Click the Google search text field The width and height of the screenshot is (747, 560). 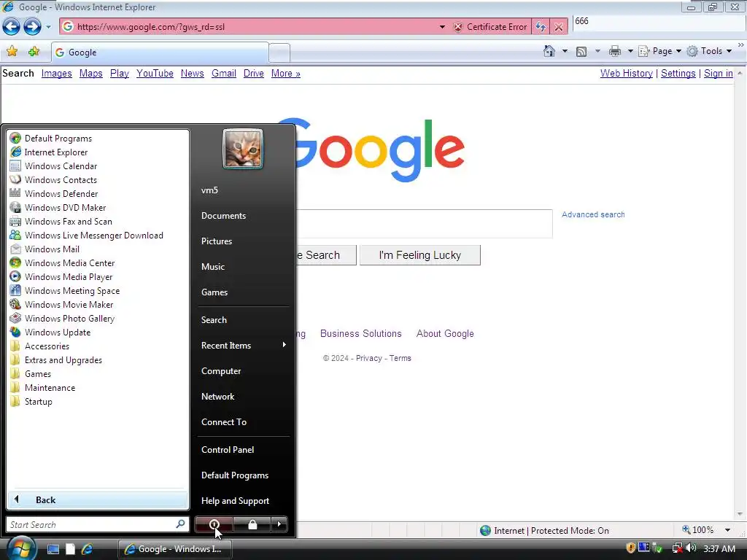coord(424,223)
